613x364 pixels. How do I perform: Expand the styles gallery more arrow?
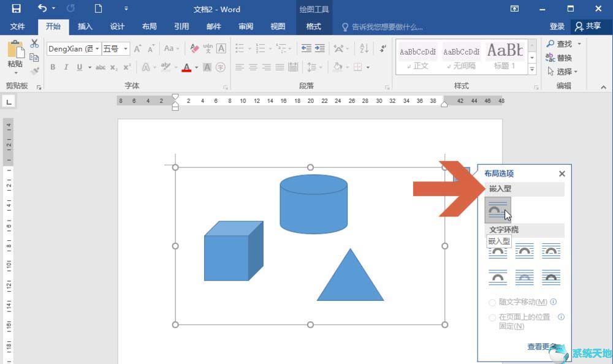pyautogui.click(x=532, y=69)
